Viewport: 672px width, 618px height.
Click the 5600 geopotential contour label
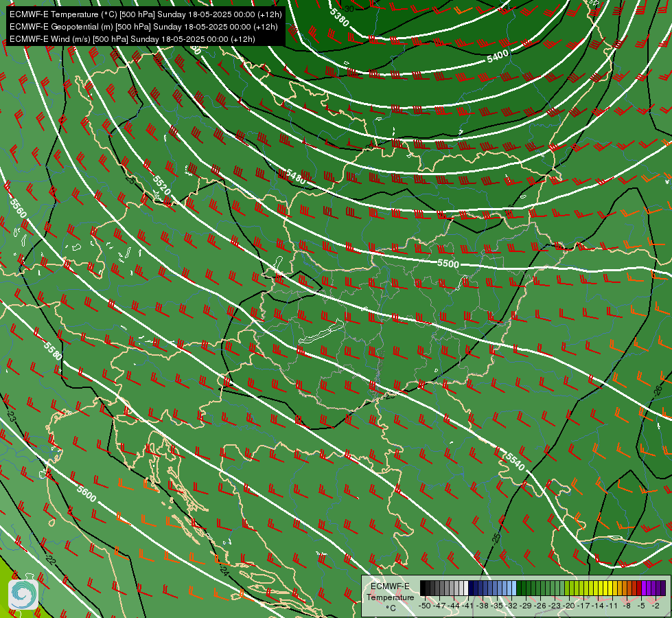[86, 493]
